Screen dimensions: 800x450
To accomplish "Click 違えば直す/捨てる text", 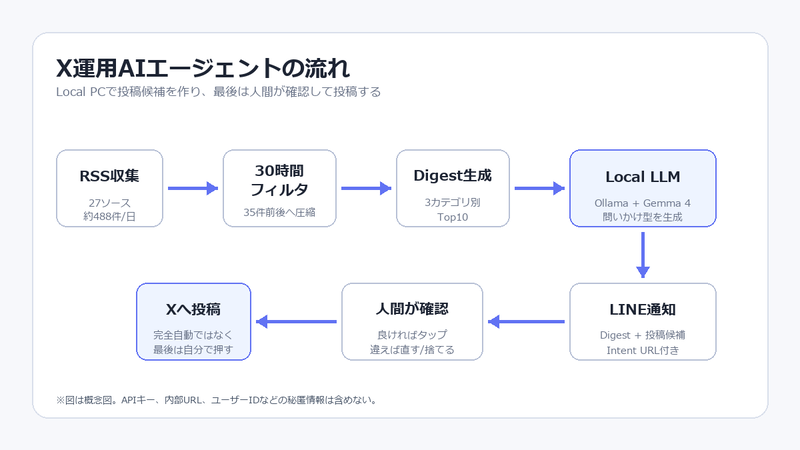I will [x=412, y=349].
